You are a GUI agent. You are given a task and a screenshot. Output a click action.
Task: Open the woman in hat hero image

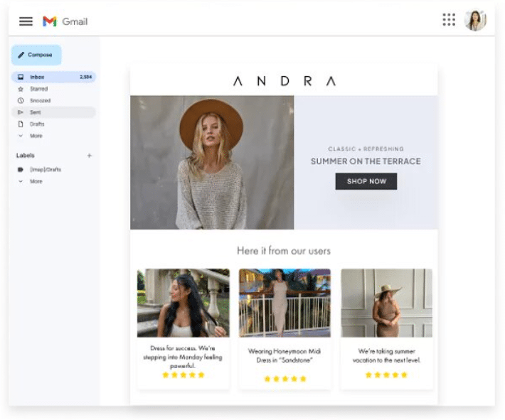click(x=212, y=163)
